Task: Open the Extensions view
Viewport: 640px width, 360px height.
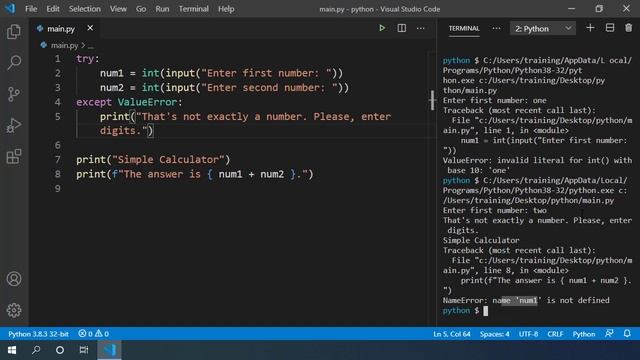Action: [x=14, y=156]
